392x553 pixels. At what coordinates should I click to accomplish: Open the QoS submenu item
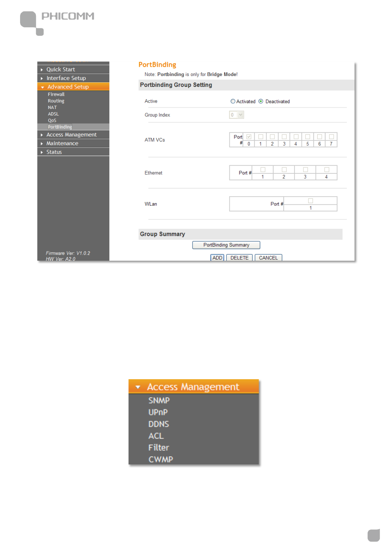52,120
